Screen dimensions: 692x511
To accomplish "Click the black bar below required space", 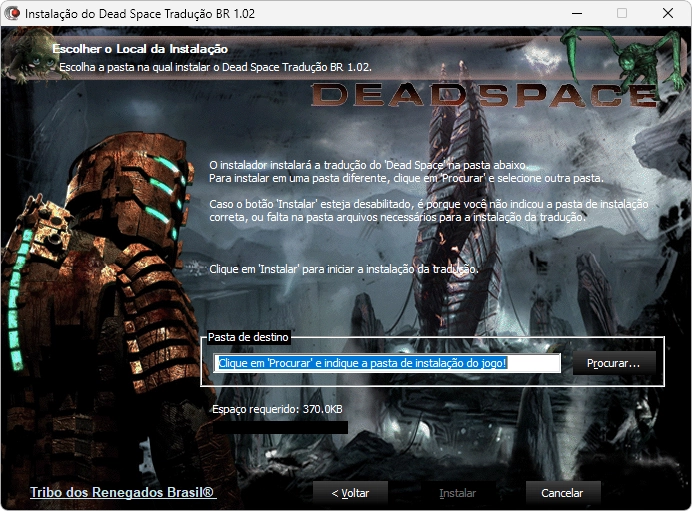I will pyautogui.click(x=280, y=427).
